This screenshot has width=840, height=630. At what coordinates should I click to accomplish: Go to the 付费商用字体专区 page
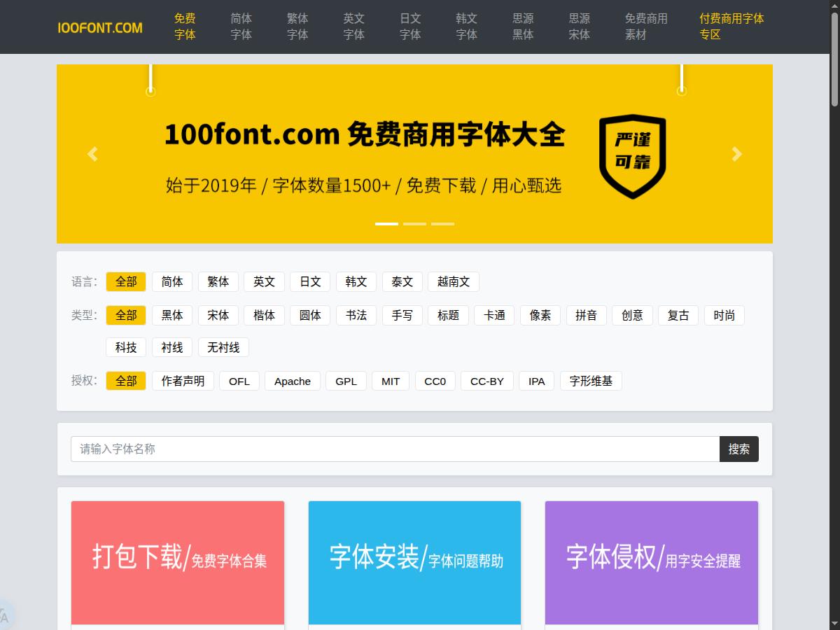click(731, 27)
